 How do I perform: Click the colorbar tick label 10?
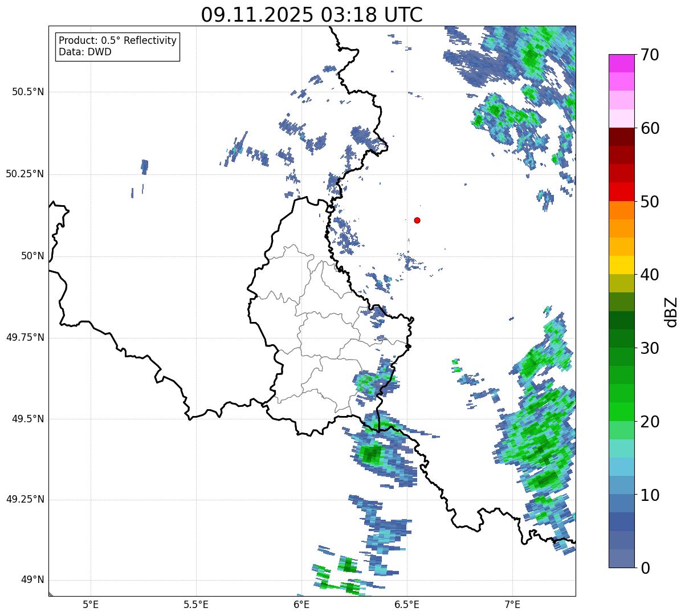pyautogui.click(x=650, y=495)
